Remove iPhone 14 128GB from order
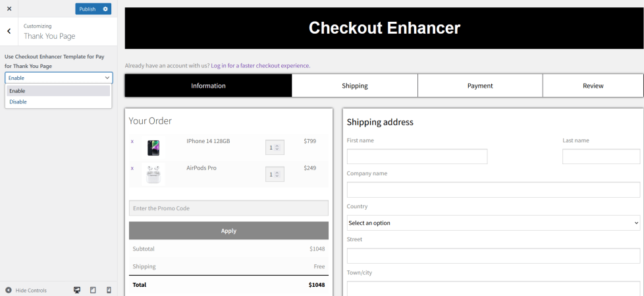Viewport: 644px width, 296px height. [132, 141]
